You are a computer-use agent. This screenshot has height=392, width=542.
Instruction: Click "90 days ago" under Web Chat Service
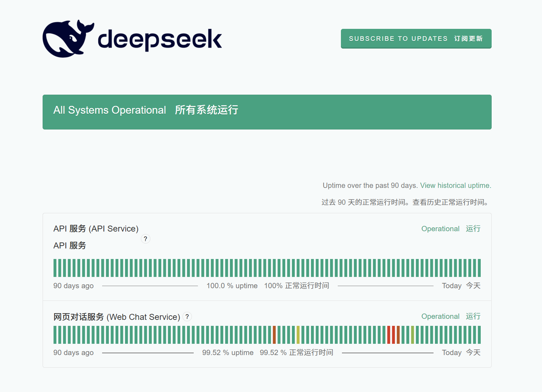[x=74, y=353]
